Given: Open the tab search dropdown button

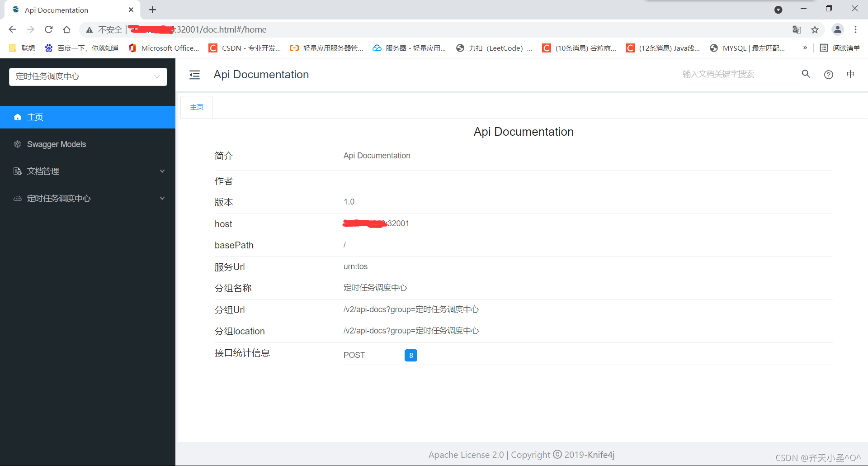Looking at the screenshot, I should [x=778, y=10].
